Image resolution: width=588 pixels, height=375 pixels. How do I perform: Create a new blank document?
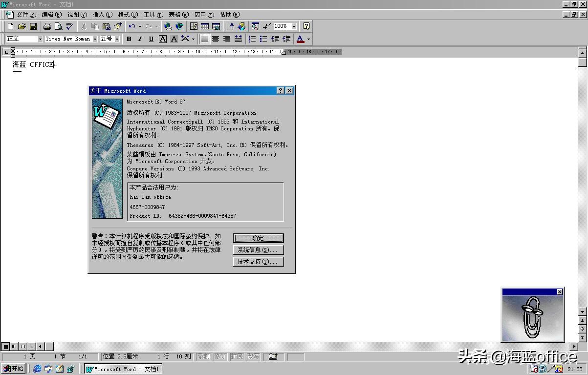pos(10,26)
